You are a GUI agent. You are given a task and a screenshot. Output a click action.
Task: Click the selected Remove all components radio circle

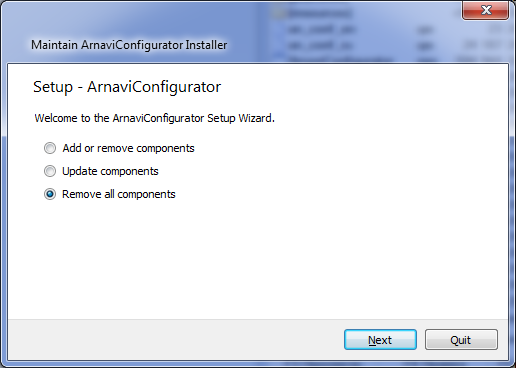[x=50, y=194]
